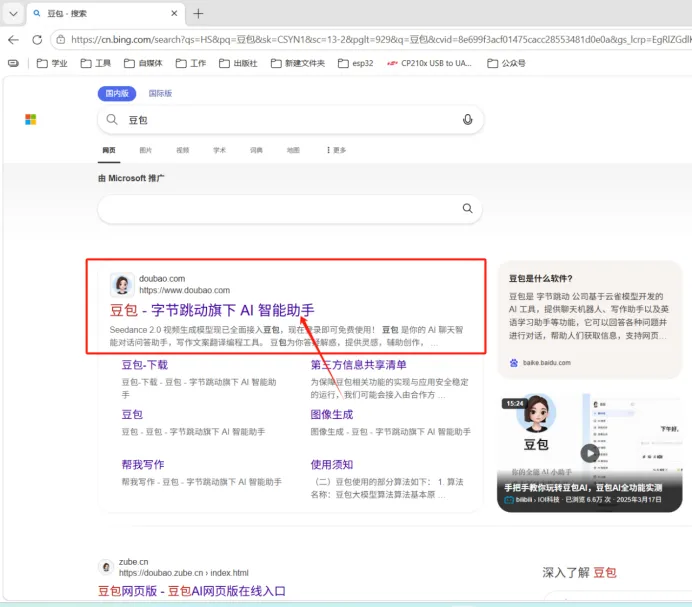
Task: Open the browser tab list chevron
Action: click(x=13, y=14)
